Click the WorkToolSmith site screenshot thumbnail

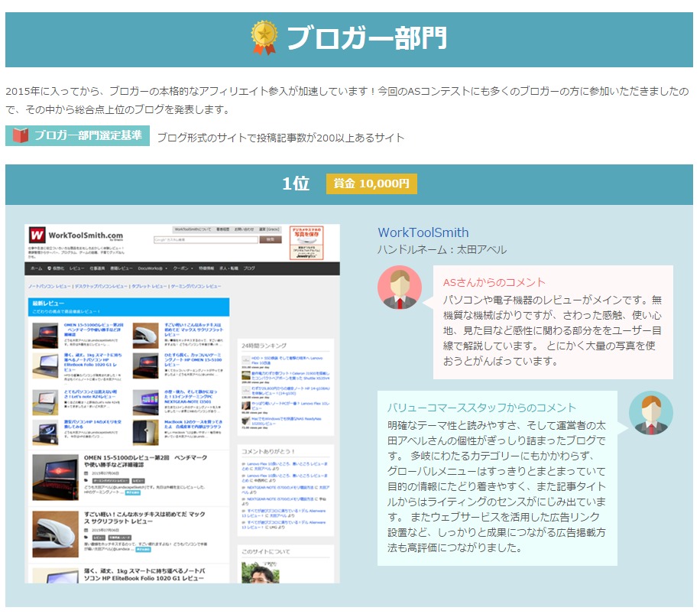coord(182,404)
